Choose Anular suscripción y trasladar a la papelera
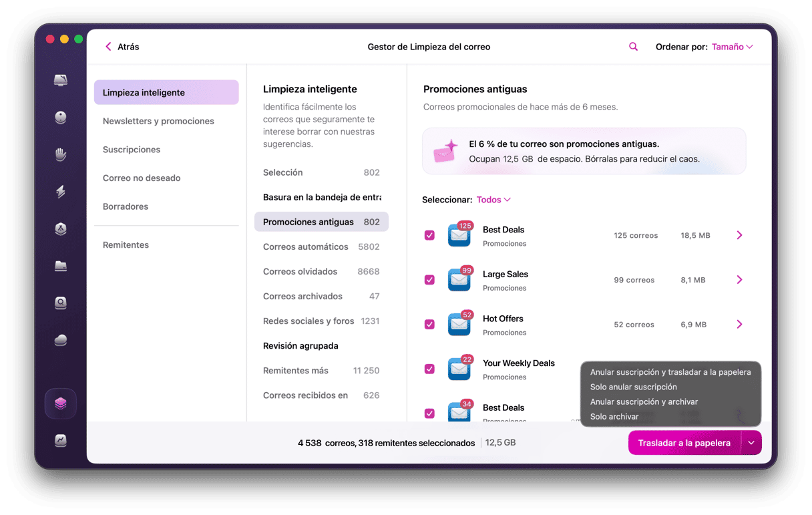 [x=670, y=372]
